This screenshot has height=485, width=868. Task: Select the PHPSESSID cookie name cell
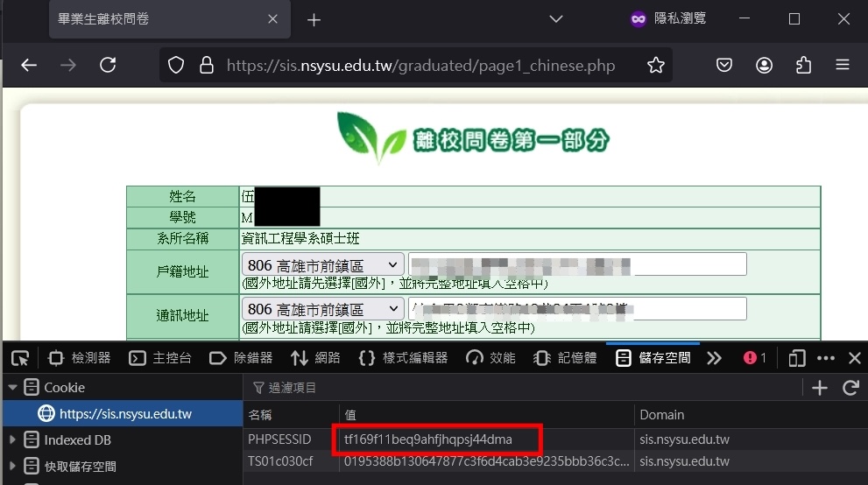click(x=291, y=439)
